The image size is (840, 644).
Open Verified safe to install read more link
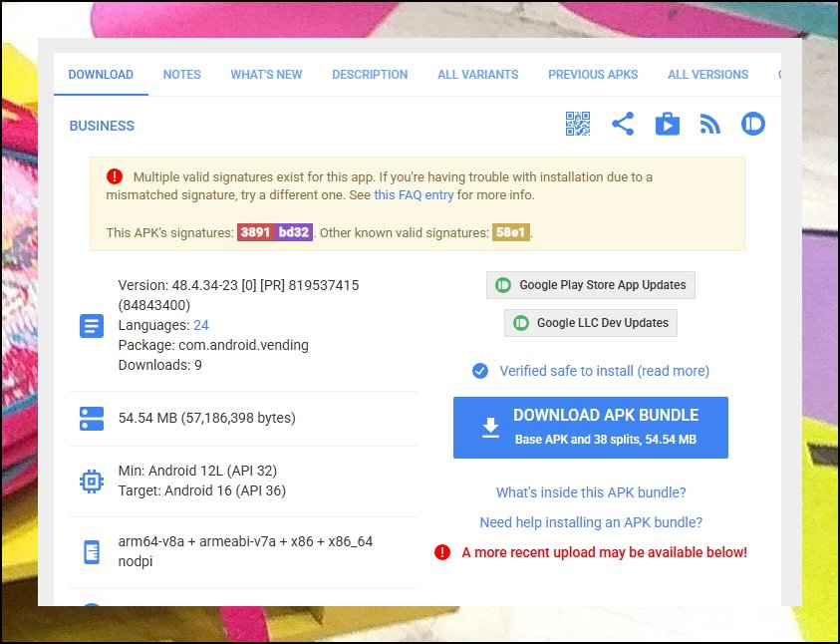pyautogui.click(x=604, y=371)
